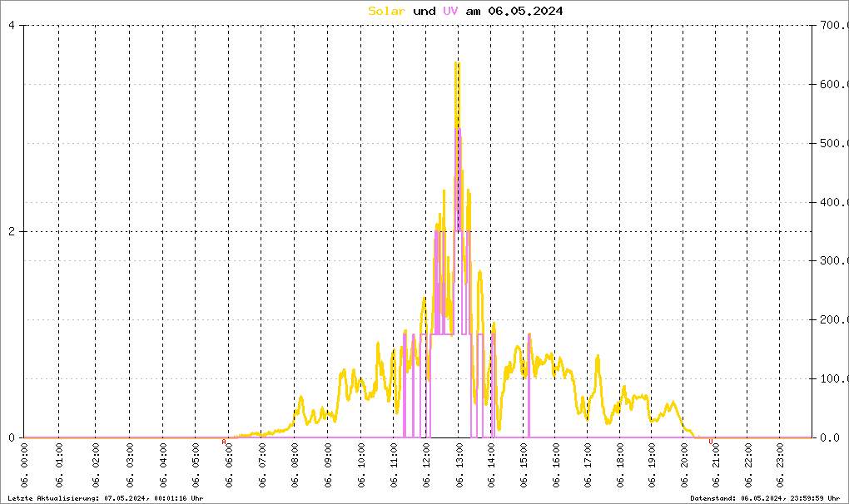
Task: Click the time label '06. 23:00'
Action: 780,466
